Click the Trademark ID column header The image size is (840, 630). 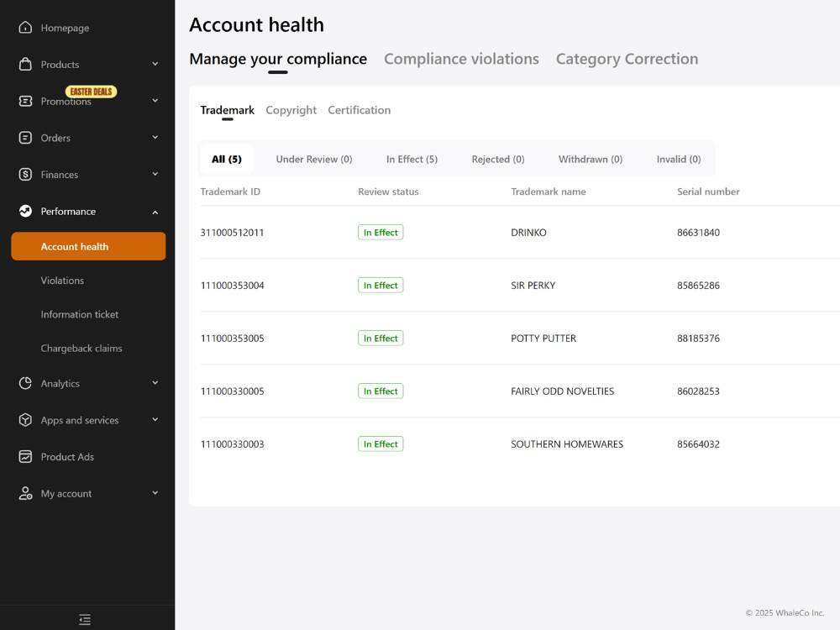pos(230,192)
